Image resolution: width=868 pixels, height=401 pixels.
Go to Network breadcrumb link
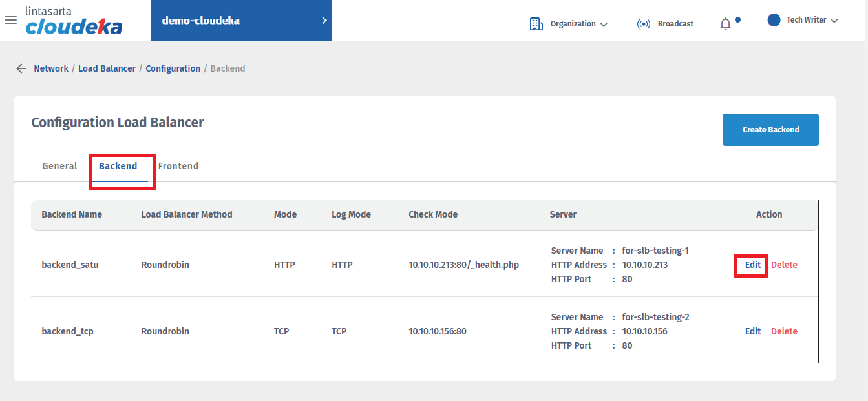pos(51,68)
